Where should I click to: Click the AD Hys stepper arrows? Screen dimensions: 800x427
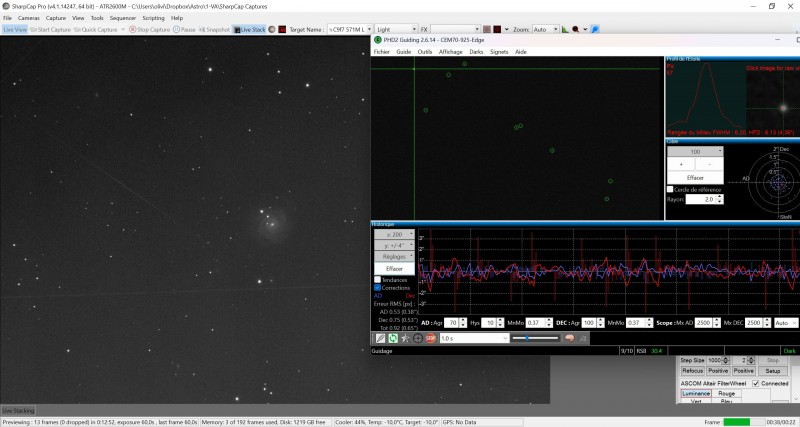501,323
